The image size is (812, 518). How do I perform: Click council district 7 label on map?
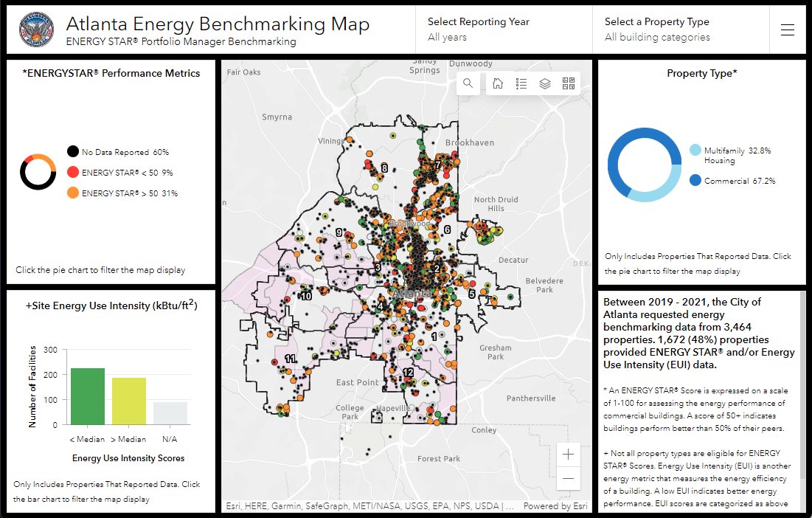pyautogui.click(x=437, y=165)
